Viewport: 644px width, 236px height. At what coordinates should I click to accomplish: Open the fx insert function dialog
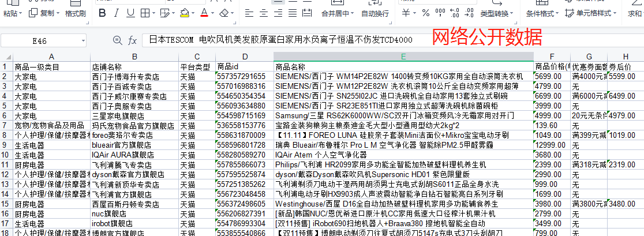click(x=132, y=40)
